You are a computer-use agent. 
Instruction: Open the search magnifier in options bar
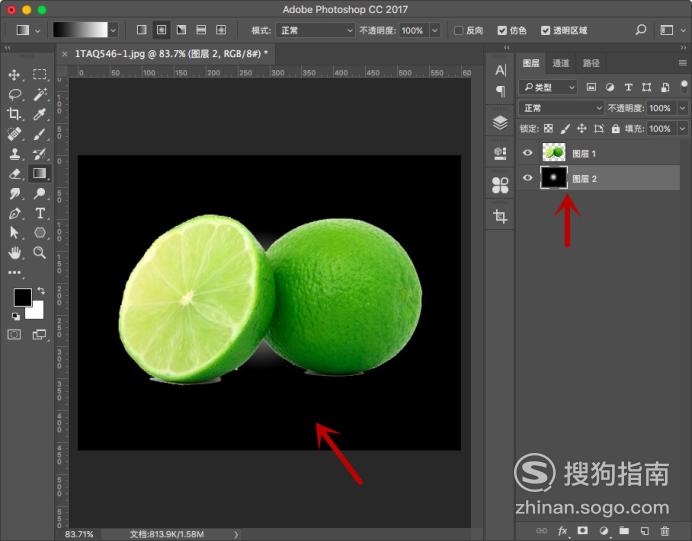pyautogui.click(x=640, y=30)
